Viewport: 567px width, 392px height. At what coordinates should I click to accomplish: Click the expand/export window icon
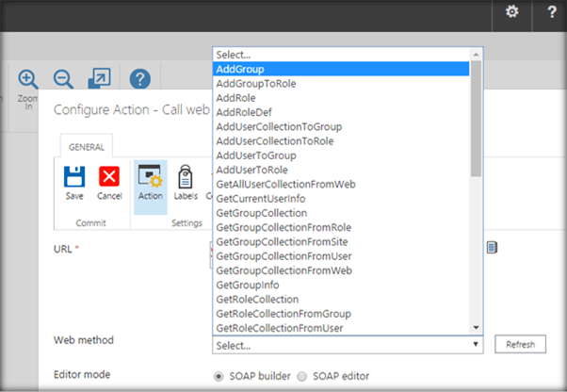[x=100, y=78]
